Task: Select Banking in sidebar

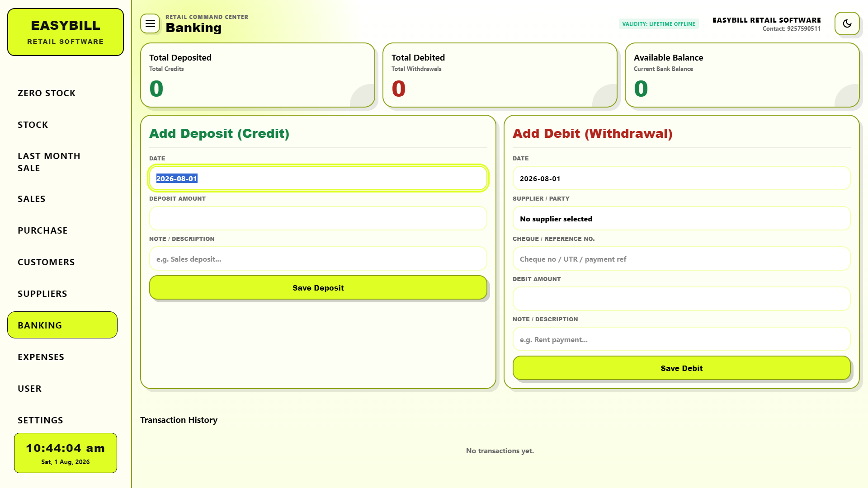Action: tap(62, 325)
